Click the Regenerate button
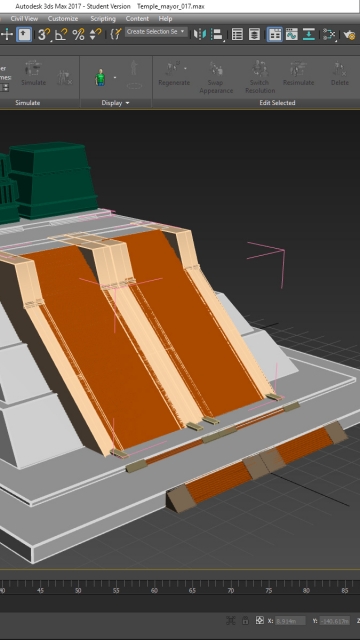Viewport: 360px width, 640px height. click(174, 74)
